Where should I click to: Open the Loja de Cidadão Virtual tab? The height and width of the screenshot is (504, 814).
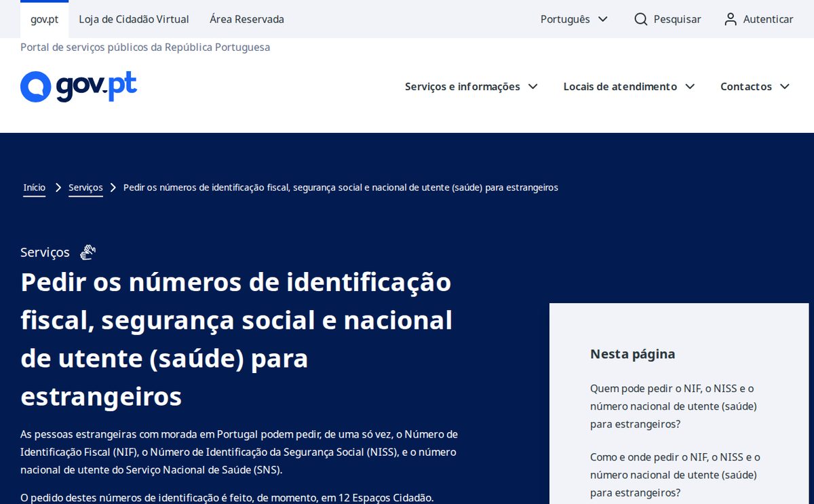(x=134, y=19)
